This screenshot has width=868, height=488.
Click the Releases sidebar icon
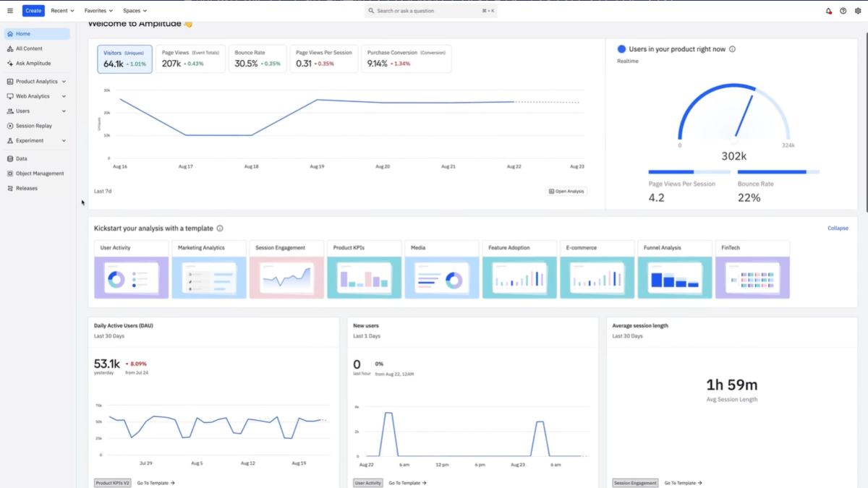(10, 188)
